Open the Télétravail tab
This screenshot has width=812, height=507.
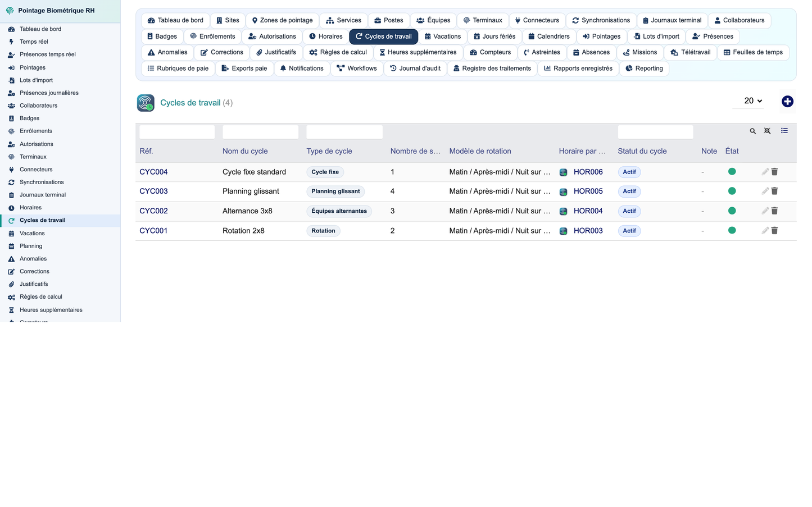(690, 52)
